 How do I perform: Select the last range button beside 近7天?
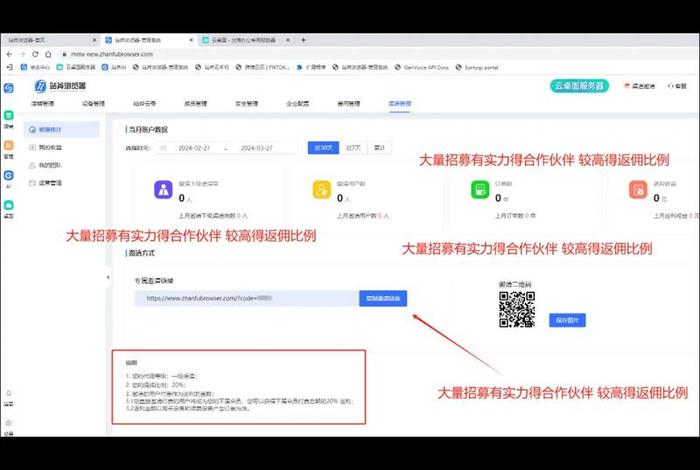379,148
